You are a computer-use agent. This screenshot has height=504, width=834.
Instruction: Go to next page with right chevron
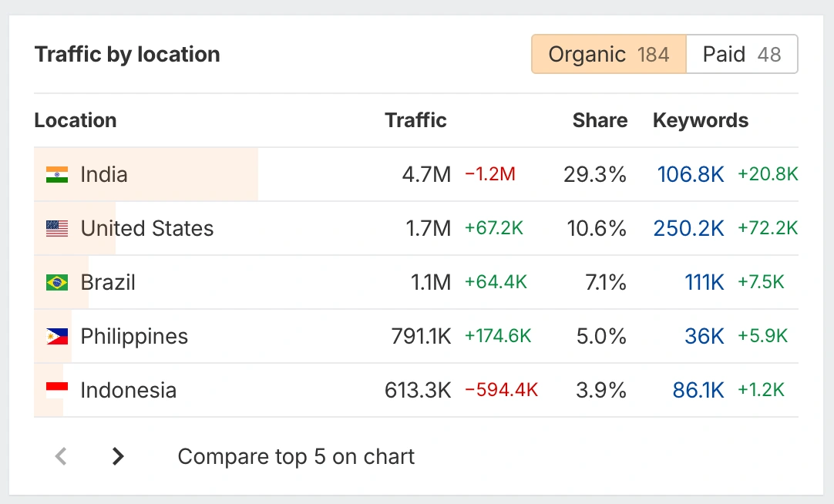click(x=118, y=456)
